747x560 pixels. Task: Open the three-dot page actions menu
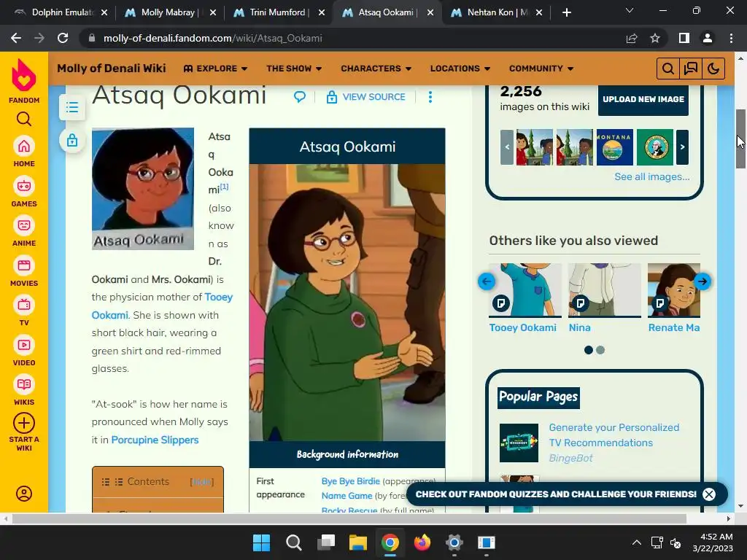[x=430, y=97]
